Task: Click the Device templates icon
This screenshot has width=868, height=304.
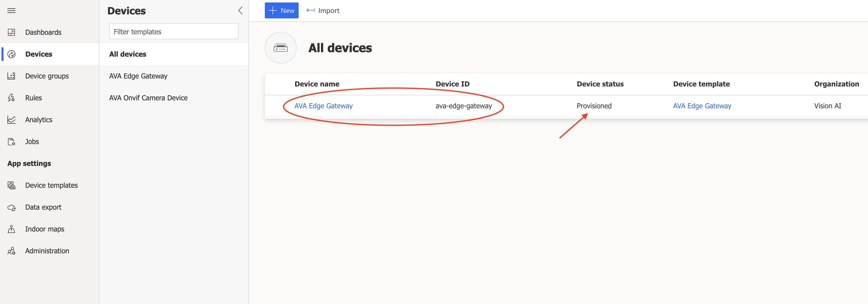Action: pos(11,185)
